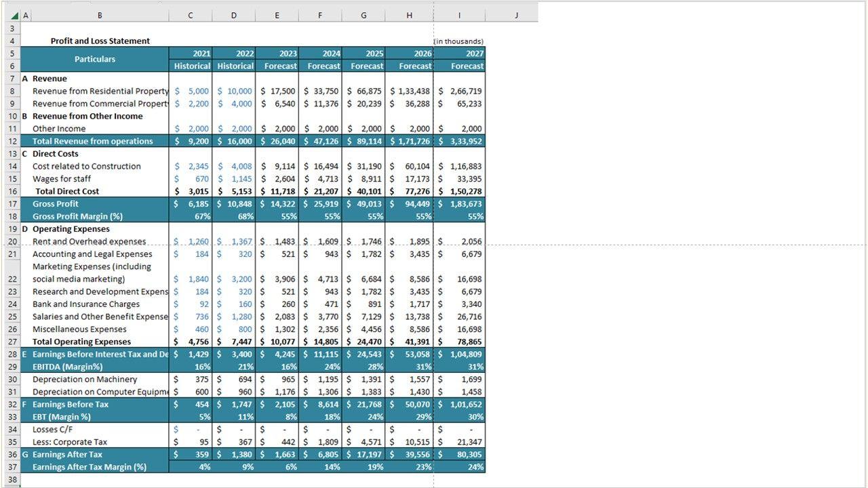Select column C header

tap(190, 15)
